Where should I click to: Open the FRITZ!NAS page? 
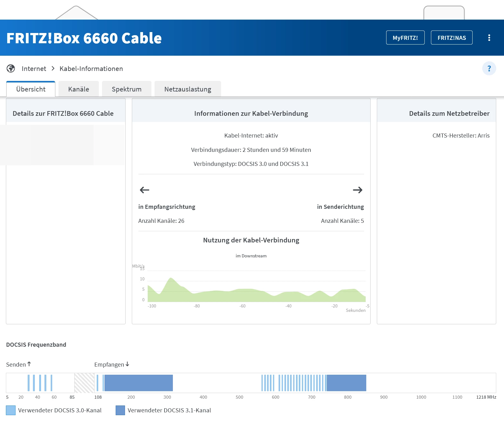(451, 38)
